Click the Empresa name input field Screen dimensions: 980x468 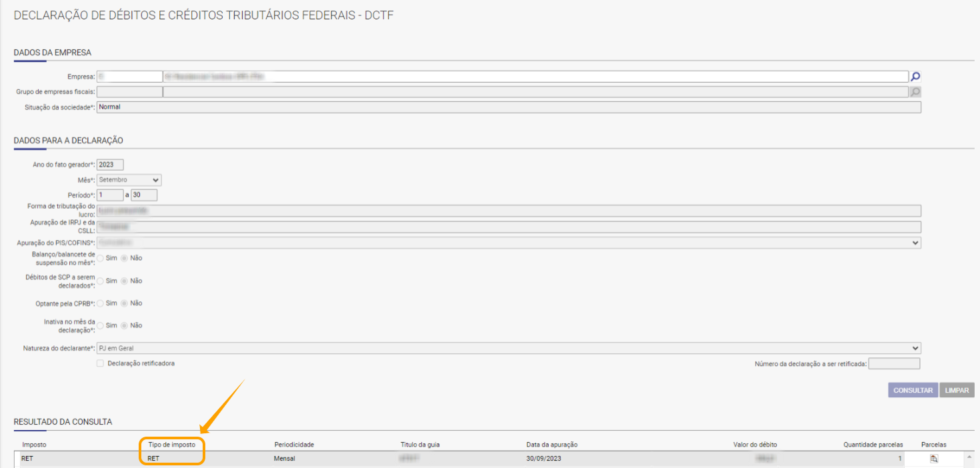[535, 77]
